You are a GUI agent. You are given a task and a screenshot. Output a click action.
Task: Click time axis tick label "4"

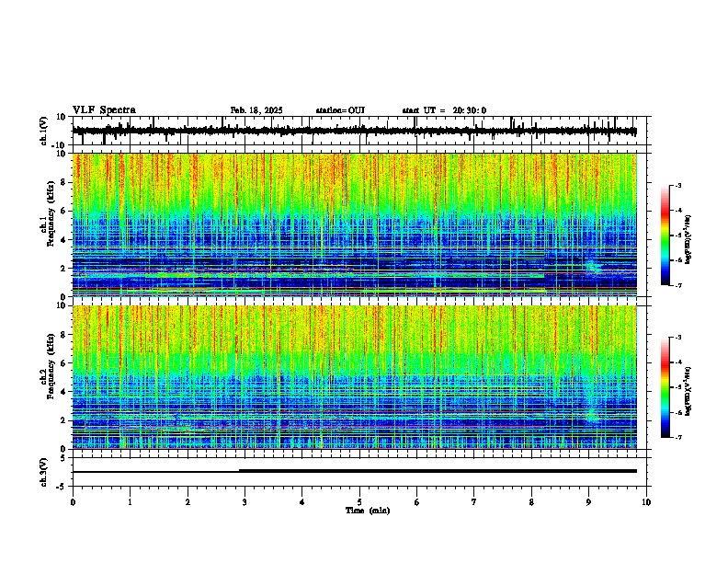(x=302, y=502)
